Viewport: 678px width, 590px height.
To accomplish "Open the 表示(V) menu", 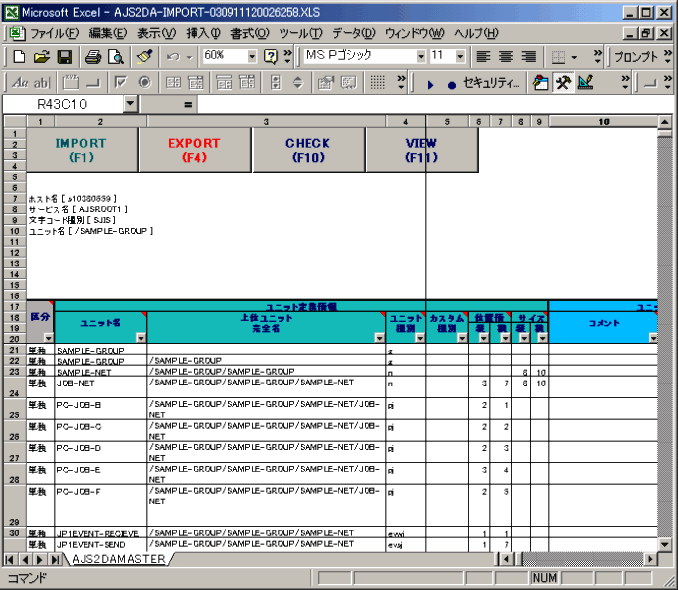I will click(157, 33).
